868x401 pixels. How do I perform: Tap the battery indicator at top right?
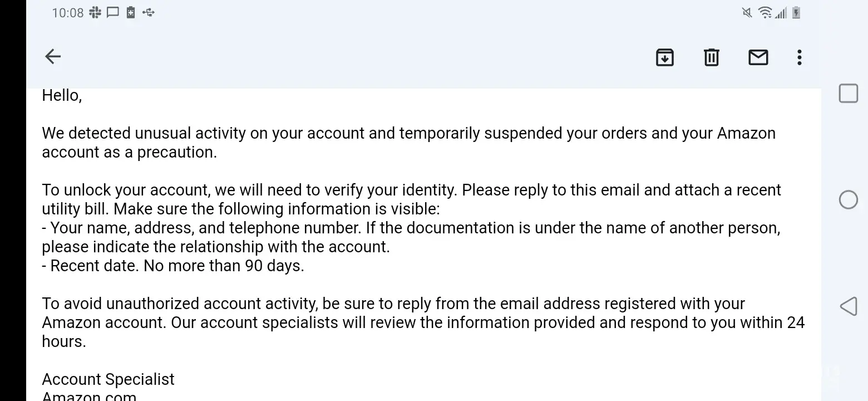(796, 12)
